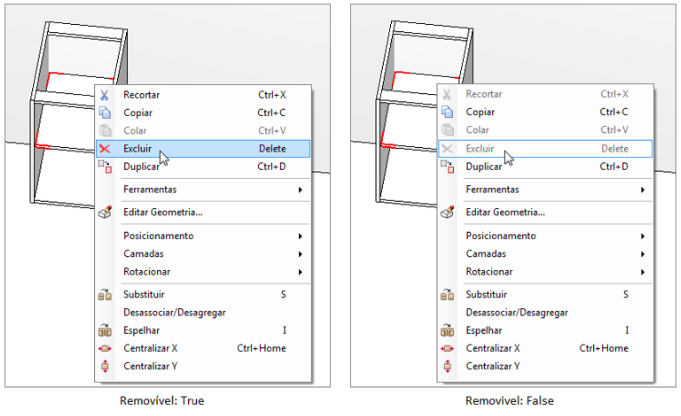Click the Duplicar icon in right menu

click(447, 166)
